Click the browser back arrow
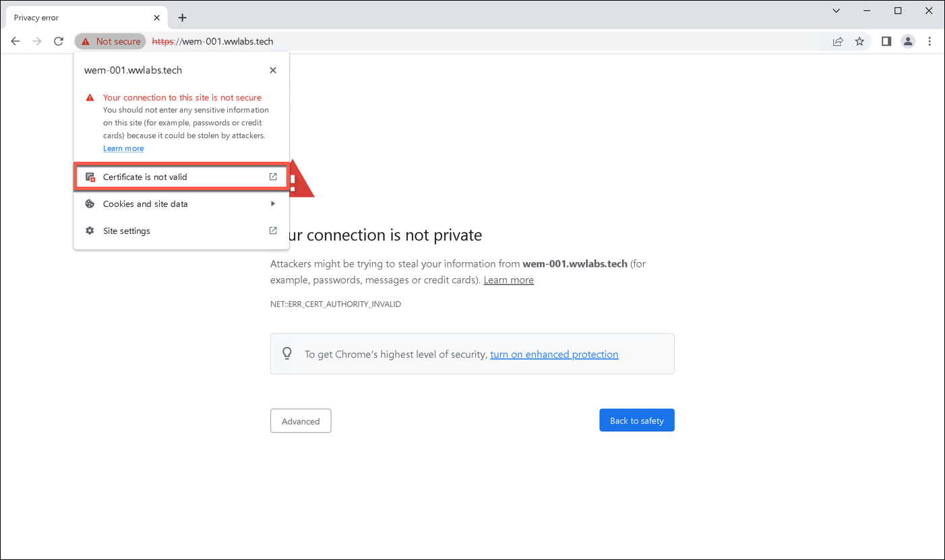This screenshot has width=945, height=560. point(16,41)
